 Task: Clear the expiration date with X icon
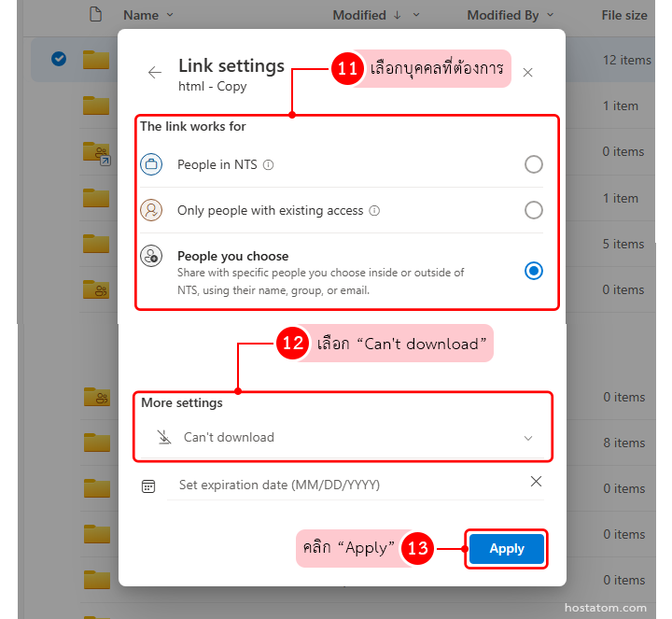[536, 482]
